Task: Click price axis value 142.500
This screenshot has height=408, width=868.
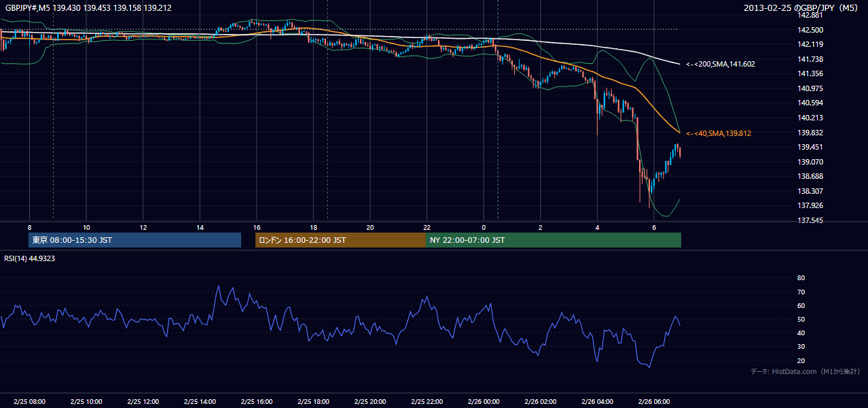Action: (x=810, y=30)
